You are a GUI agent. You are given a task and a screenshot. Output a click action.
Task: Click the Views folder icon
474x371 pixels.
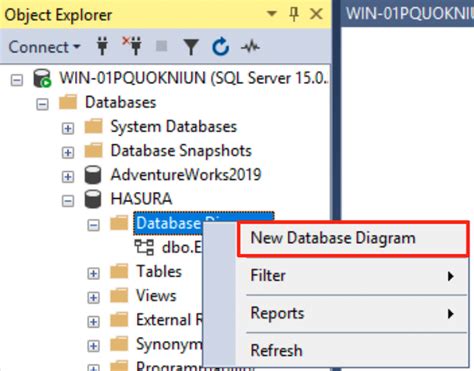point(119,295)
